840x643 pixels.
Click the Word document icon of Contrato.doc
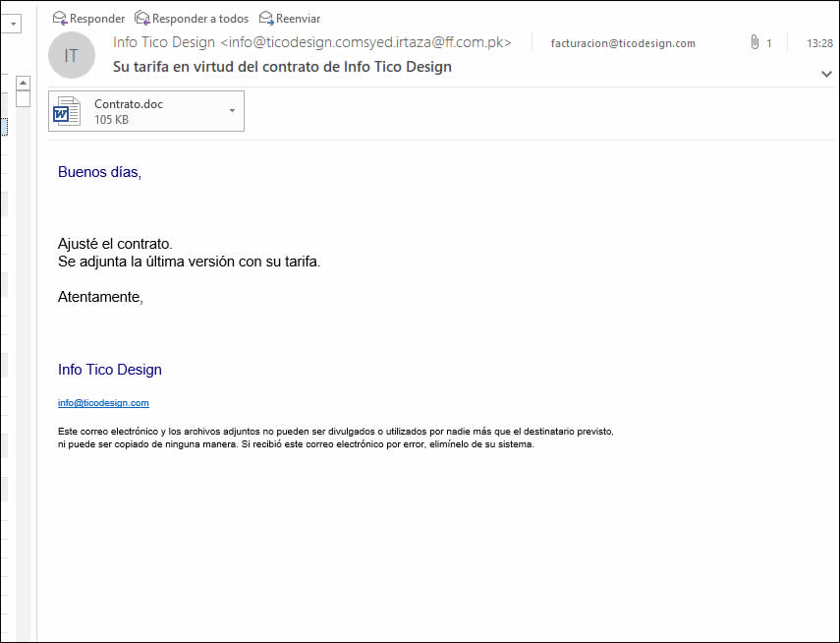[x=67, y=111]
